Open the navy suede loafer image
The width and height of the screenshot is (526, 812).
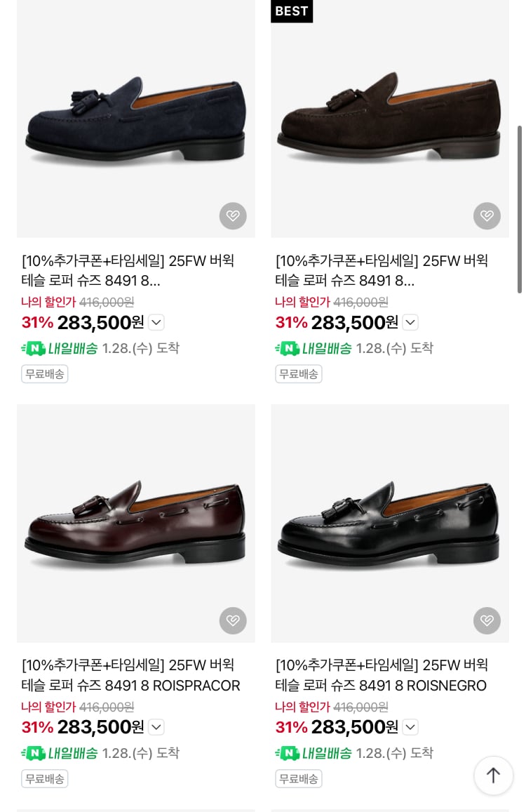[136, 119]
